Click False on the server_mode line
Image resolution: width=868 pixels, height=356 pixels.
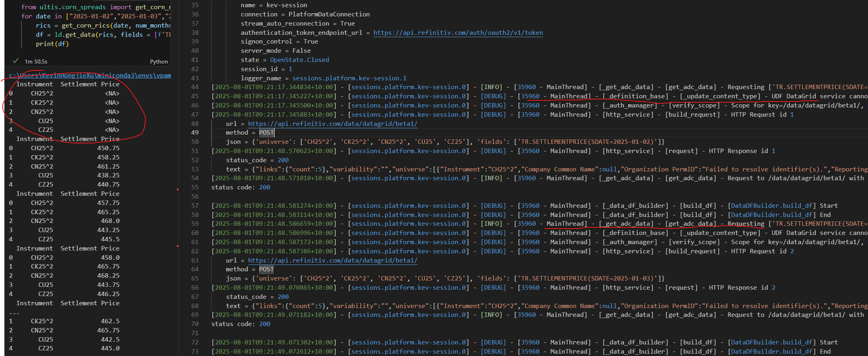coord(301,51)
